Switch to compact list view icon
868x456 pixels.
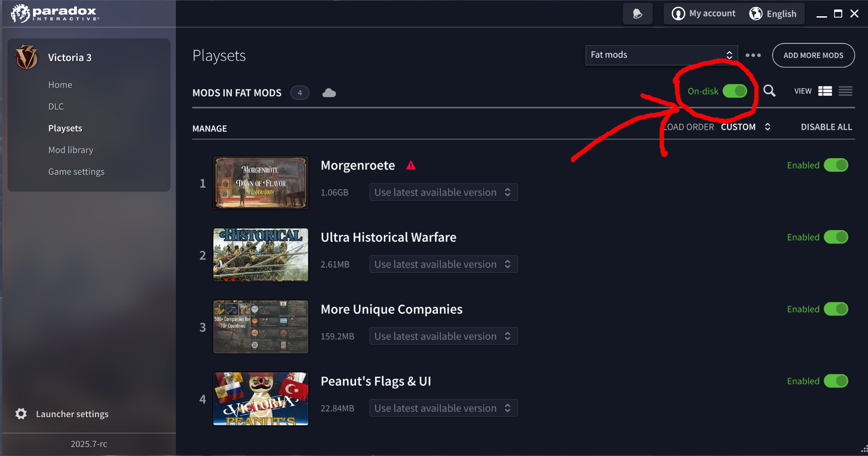pos(845,91)
